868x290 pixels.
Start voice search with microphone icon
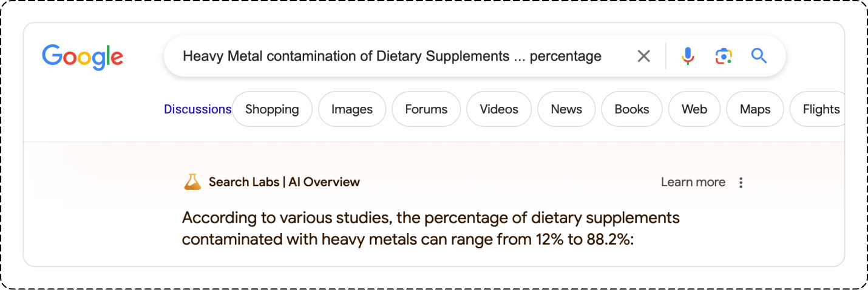point(687,56)
